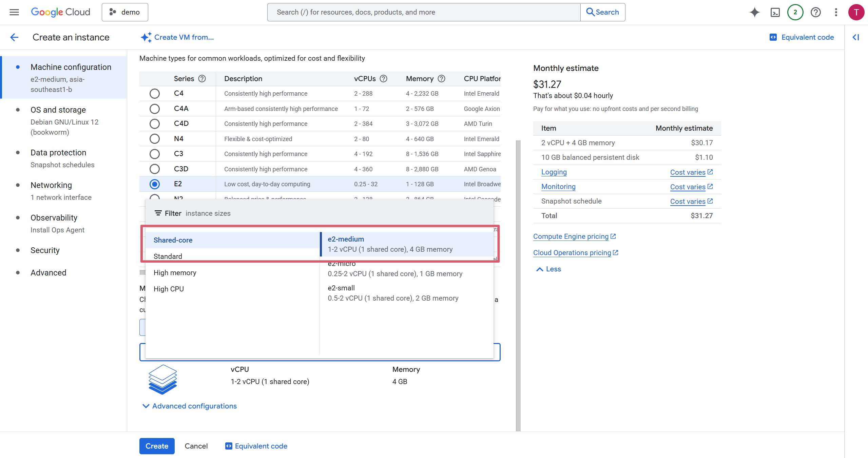Collapse the right side panel arrow
Screen dimensions: 868x458
click(x=856, y=37)
